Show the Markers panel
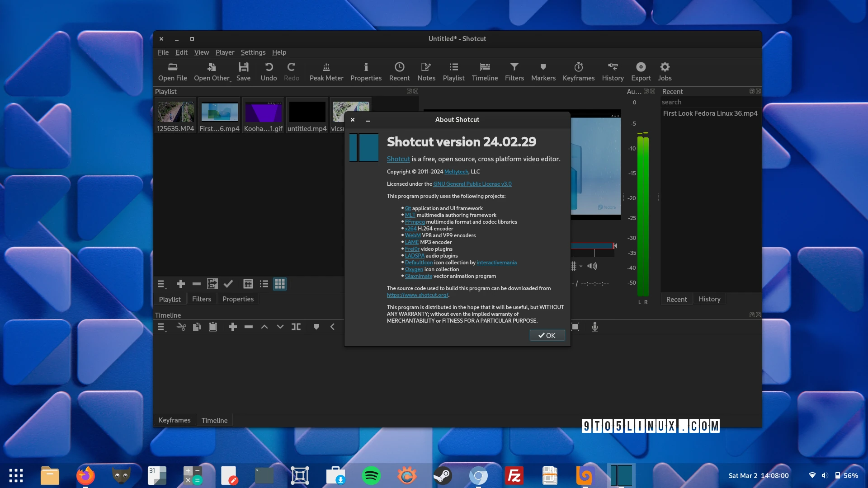The width and height of the screenshot is (868, 488). pos(543,71)
